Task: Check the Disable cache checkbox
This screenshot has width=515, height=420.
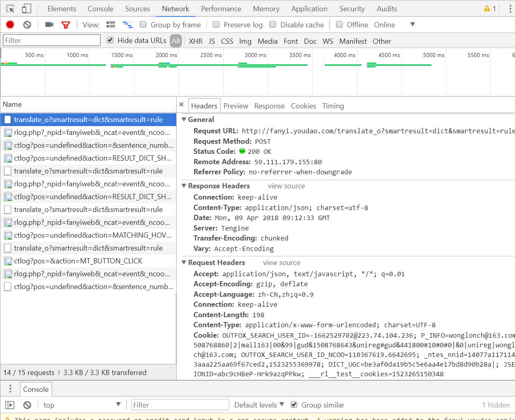Action: tap(273, 24)
